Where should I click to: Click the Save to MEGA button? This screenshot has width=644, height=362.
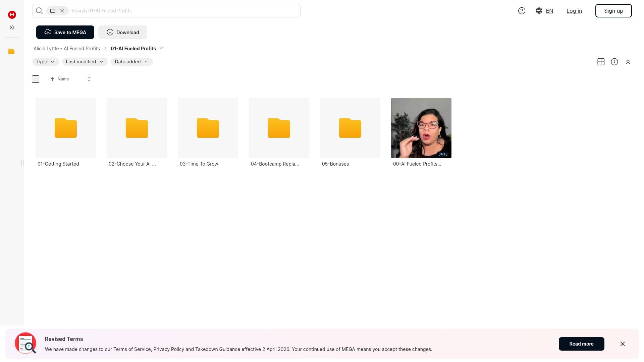[x=65, y=32]
